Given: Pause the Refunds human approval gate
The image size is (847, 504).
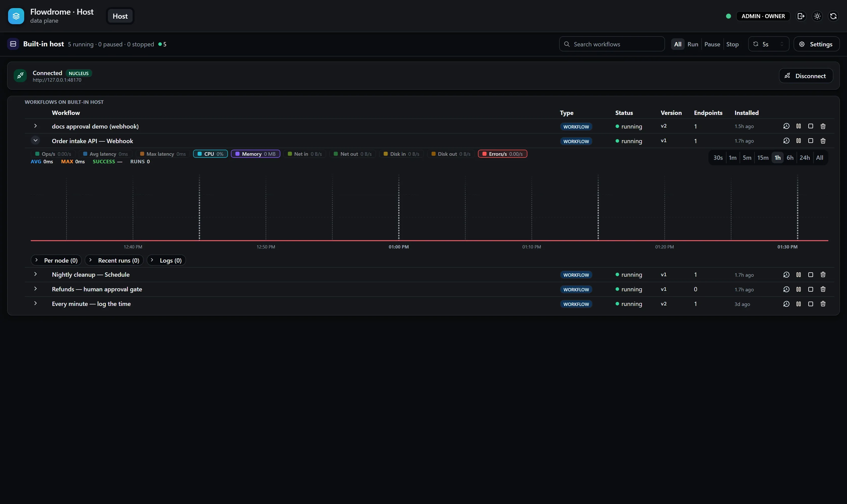Looking at the screenshot, I should 798,289.
